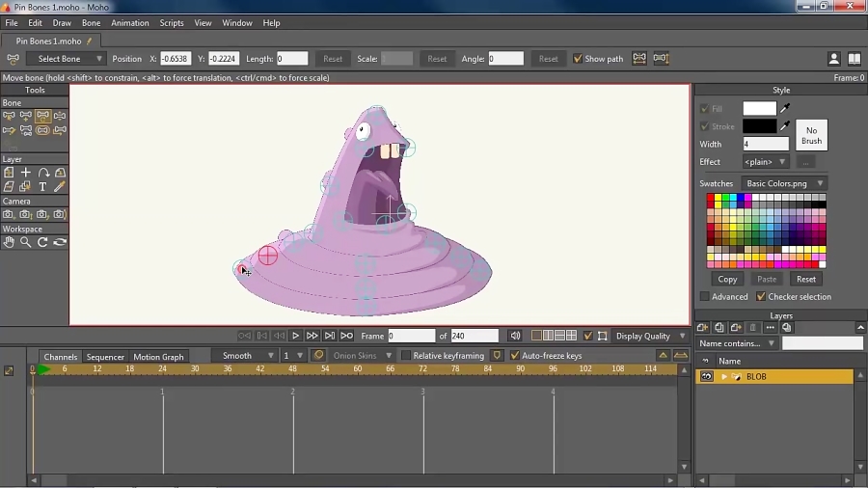Pick the Eyedropper tool in Layer tools
868x488 pixels.
tap(60, 187)
